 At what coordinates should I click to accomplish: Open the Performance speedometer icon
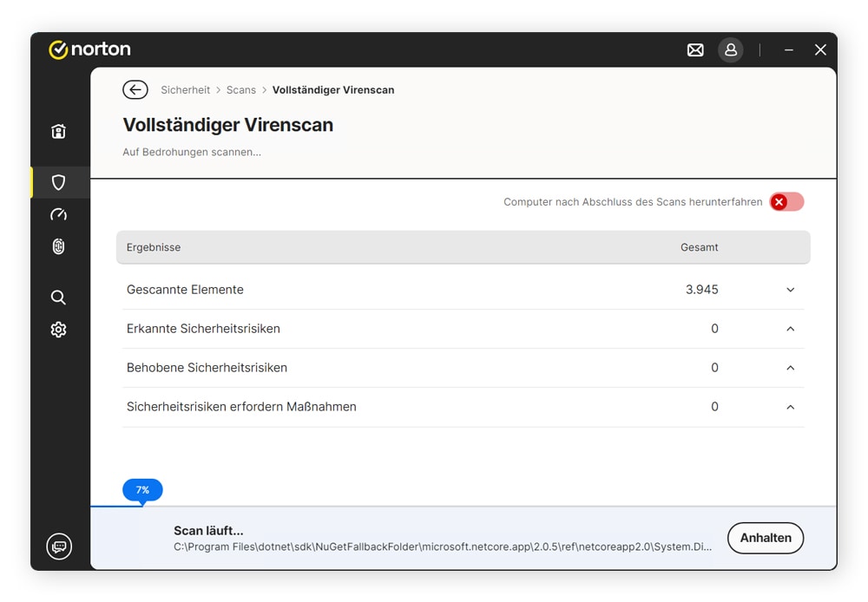coord(58,214)
